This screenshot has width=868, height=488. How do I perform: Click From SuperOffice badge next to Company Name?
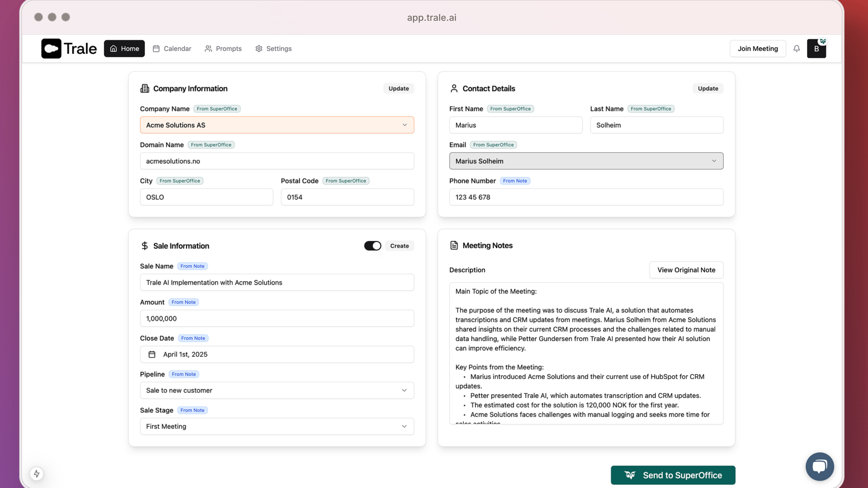[x=217, y=109]
